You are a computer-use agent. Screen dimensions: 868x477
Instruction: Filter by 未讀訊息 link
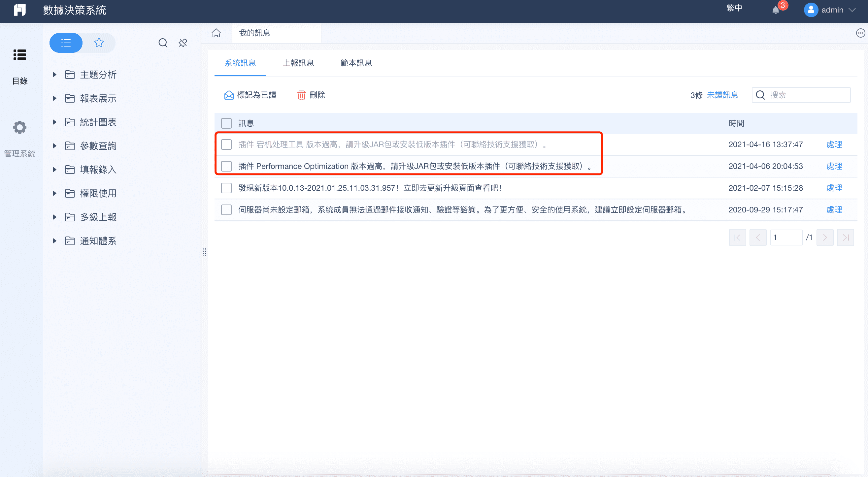tap(722, 95)
